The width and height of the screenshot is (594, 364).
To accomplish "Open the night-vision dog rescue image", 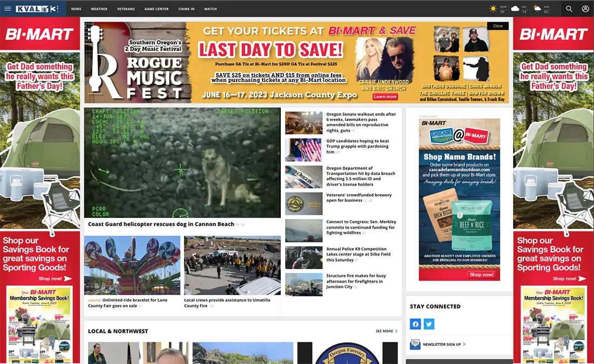I will [x=182, y=163].
